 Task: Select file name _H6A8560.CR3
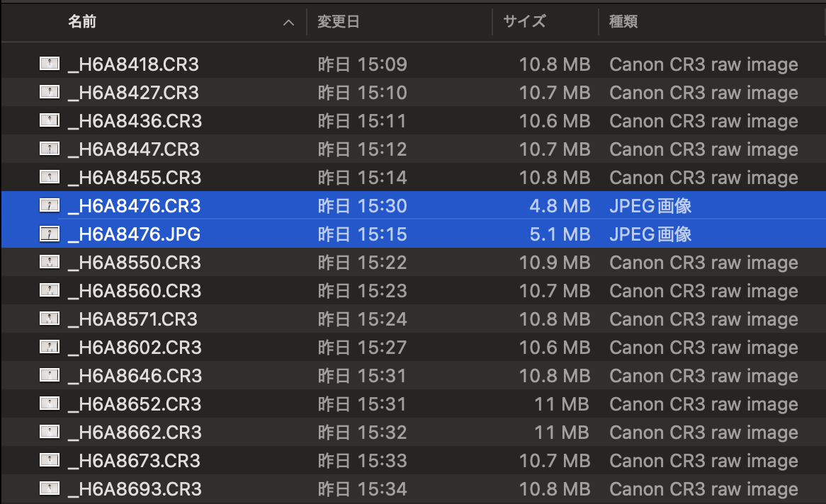tap(135, 291)
